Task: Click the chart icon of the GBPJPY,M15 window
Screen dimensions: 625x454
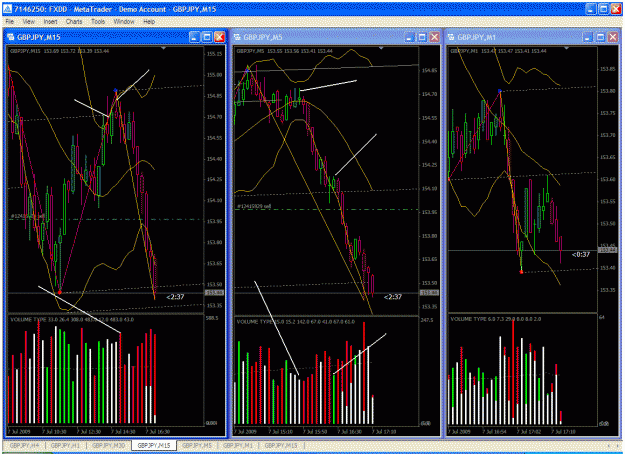Action: pyautogui.click(x=11, y=37)
